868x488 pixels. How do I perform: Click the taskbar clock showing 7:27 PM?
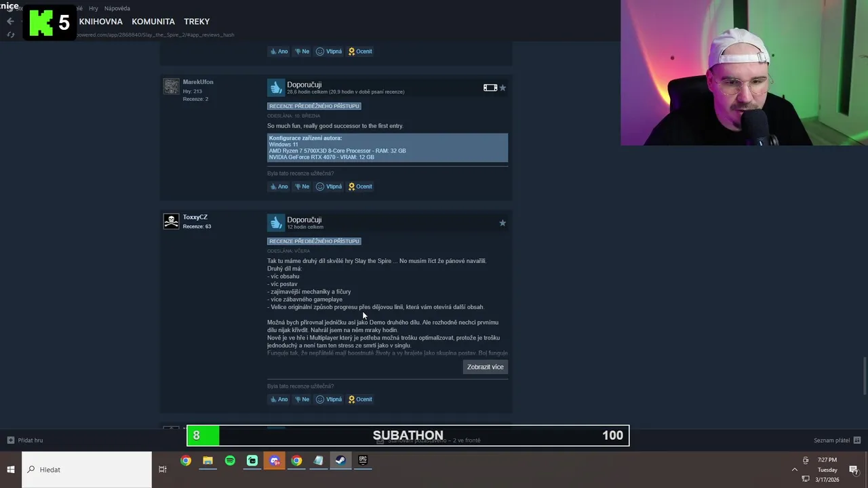(827, 470)
